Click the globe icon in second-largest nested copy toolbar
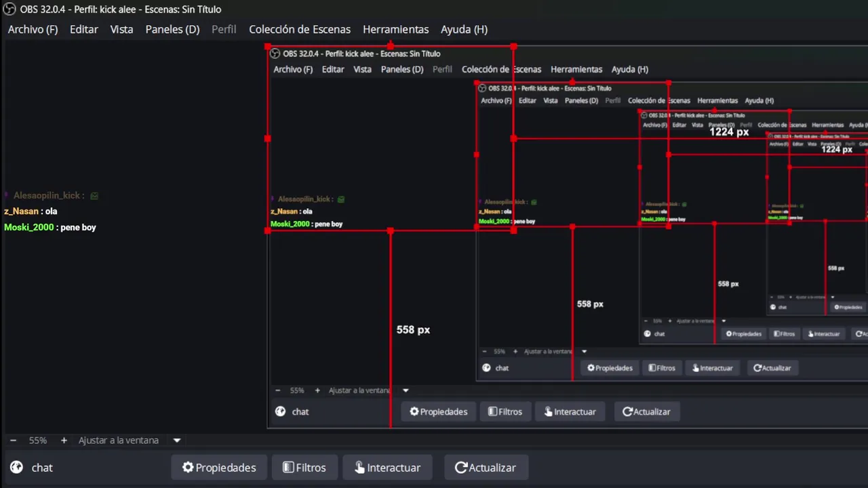The image size is (868, 488). (486, 368)
